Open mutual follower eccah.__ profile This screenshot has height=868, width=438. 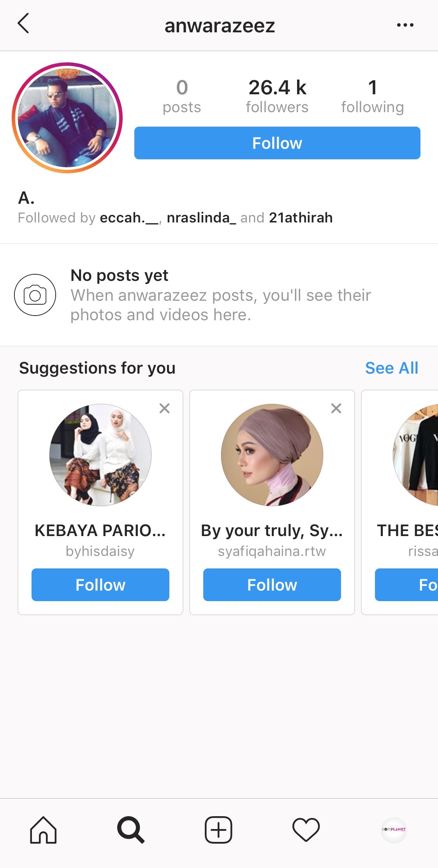pos(129,218)
